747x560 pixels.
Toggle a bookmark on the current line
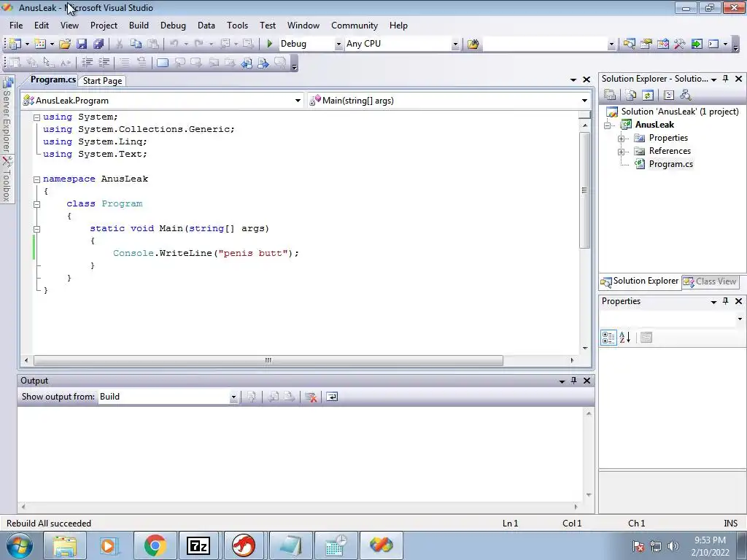163,63
